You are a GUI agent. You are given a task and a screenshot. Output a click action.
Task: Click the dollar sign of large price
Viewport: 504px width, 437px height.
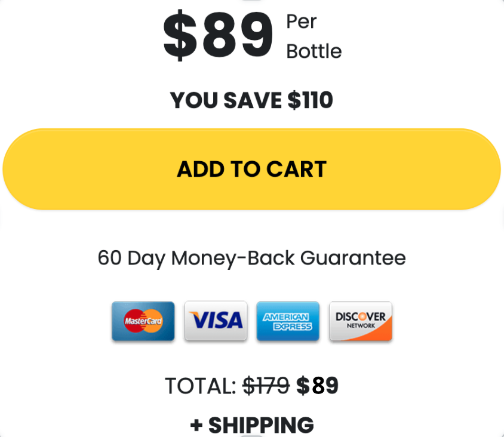pyautogui.click(x=180, y=35)
